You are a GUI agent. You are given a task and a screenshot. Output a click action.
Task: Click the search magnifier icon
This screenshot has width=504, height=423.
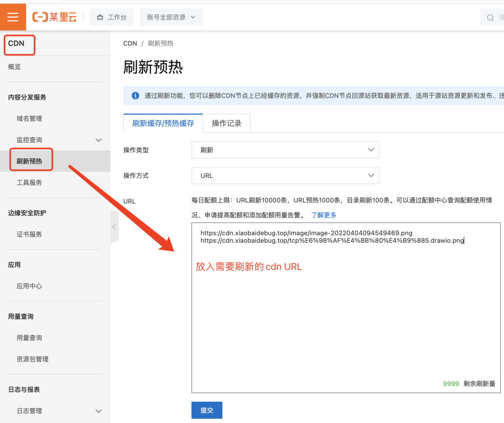(x=490, y=17)
